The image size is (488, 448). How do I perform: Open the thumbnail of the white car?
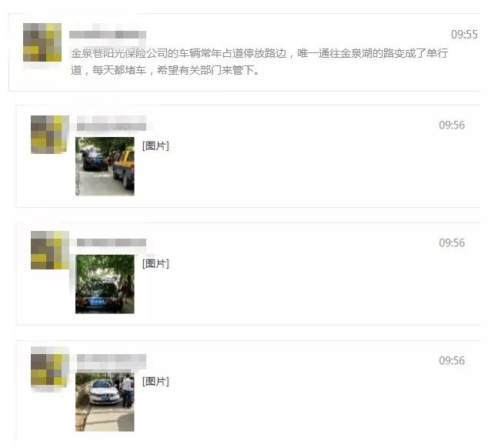pos(105,402)
